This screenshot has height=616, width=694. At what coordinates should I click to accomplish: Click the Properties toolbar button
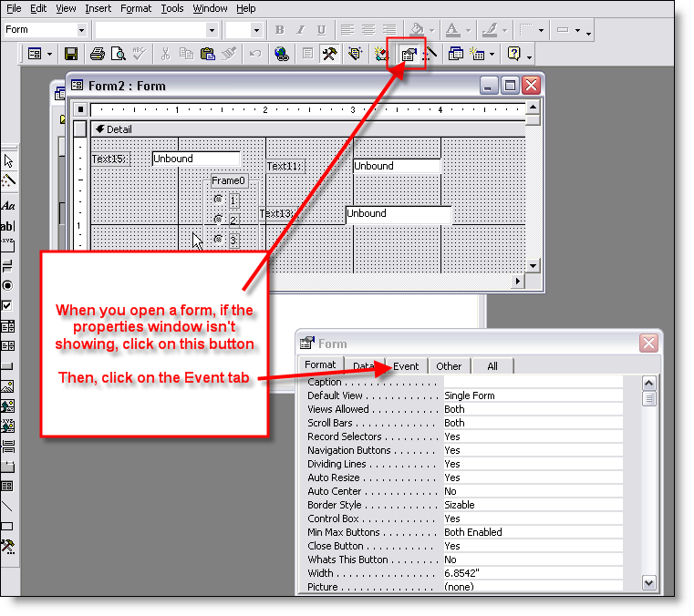[409, 55]
